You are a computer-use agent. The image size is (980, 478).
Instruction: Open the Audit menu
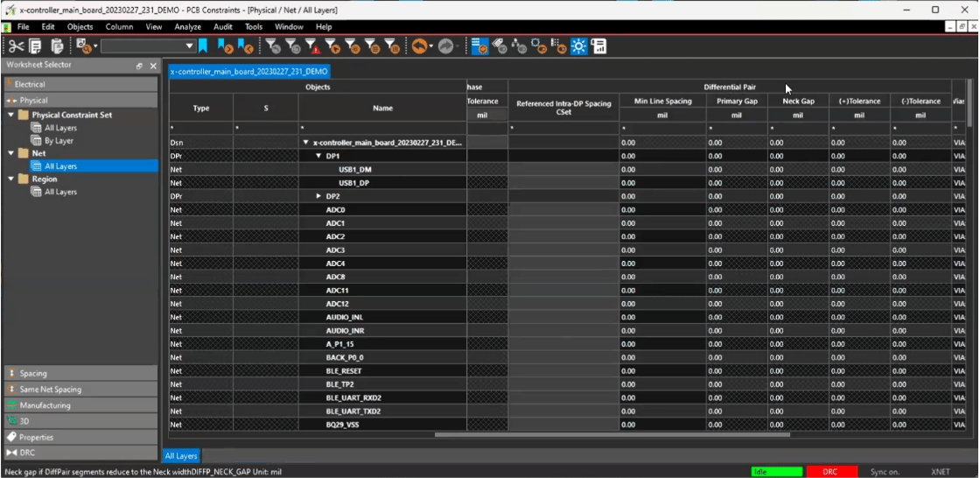tap(223, 27)
